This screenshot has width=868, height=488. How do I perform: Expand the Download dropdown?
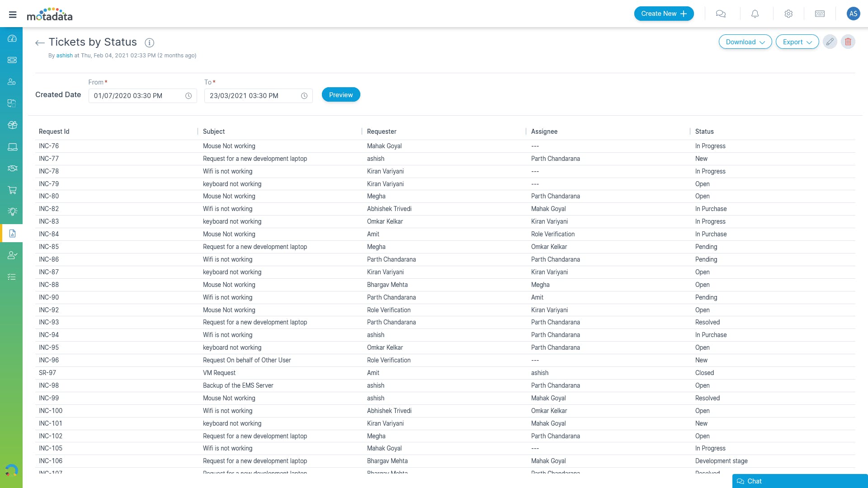pyautogui.click(x=745, y=42)
